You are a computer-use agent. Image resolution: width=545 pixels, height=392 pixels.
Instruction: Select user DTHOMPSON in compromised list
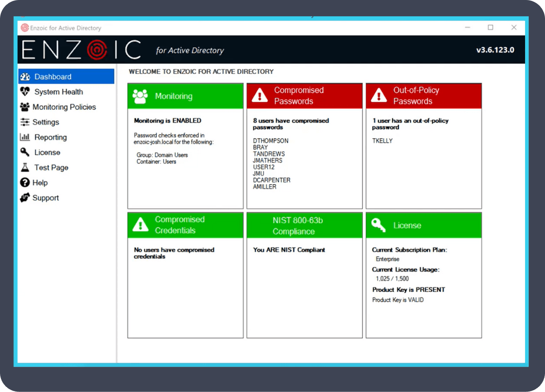[x=271, y=141]
